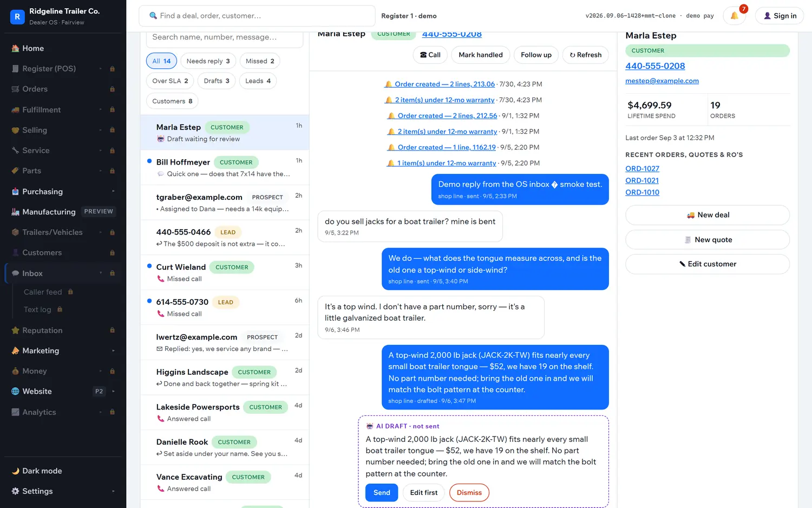
Task: Expand the Website menu arrow
Action: click(113, 391)
